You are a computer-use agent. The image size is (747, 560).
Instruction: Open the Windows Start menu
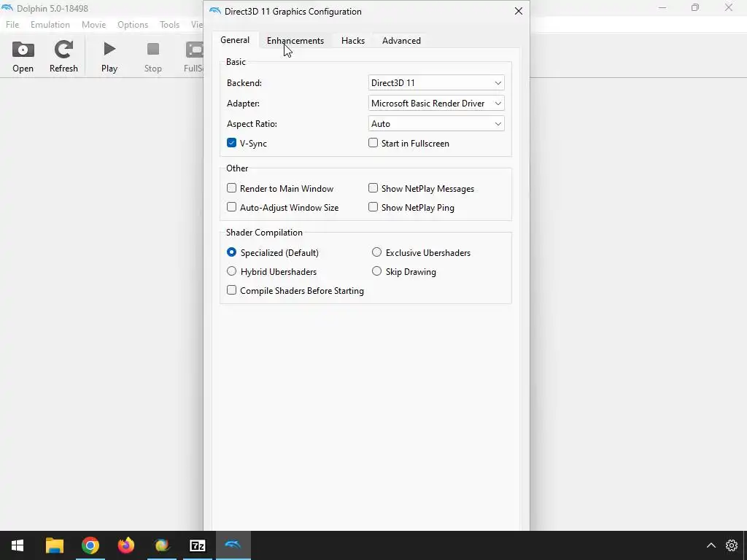(x=18, y=545)
